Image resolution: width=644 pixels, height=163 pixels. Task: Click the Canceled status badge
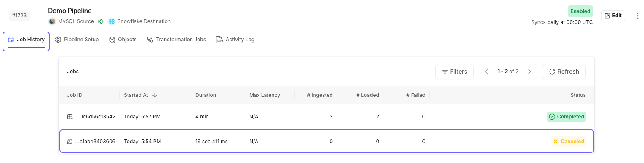click(569, 142)
